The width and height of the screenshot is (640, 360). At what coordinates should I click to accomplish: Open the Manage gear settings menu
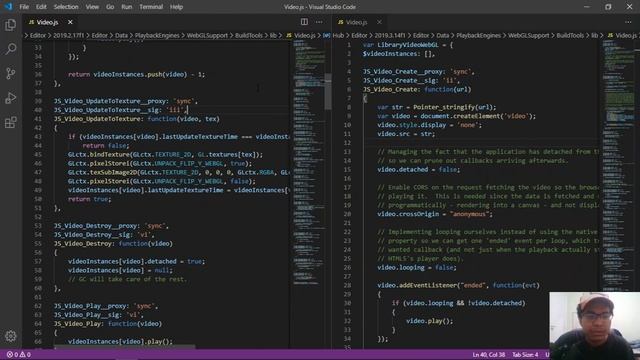[x=11, y=336]
